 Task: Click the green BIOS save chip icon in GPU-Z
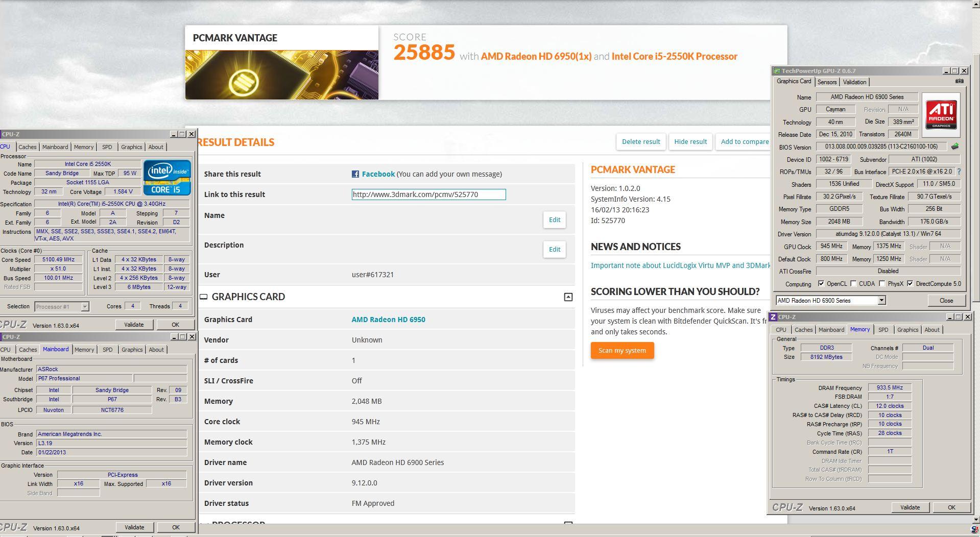(954, 147)
